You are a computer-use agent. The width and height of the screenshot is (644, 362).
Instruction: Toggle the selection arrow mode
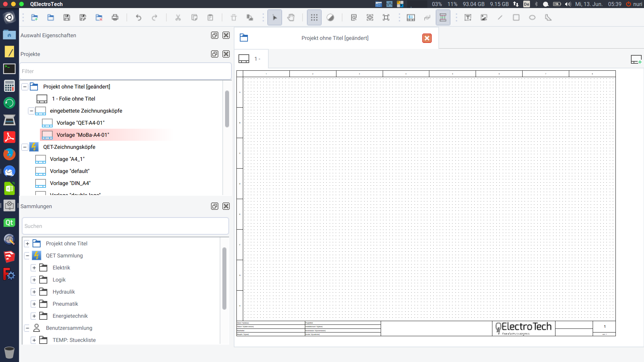(x=275, y=18)
